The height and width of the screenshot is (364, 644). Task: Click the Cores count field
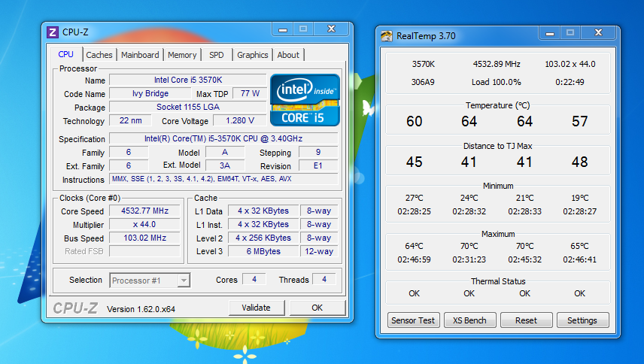[254, 280]
